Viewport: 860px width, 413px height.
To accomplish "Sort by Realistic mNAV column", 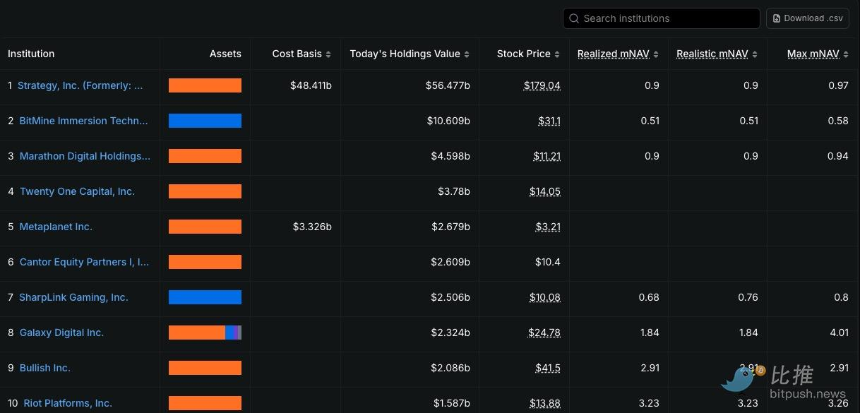I will [x=717, y=54].
